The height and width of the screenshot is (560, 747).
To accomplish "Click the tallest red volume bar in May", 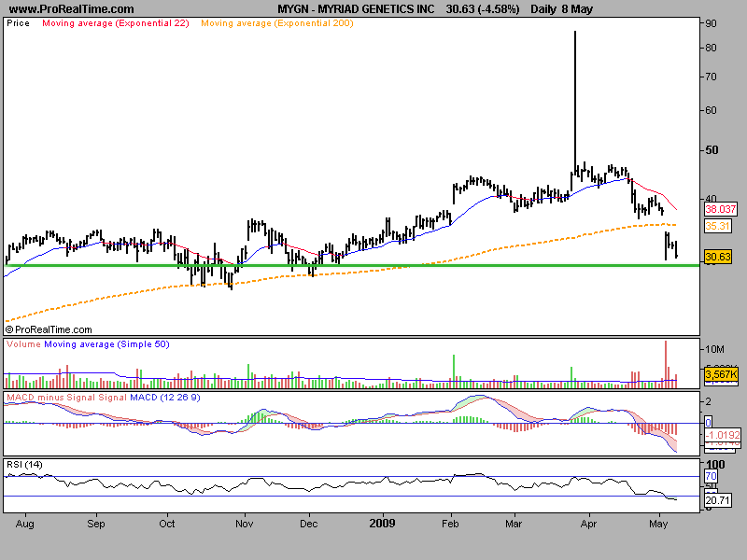I will pos(666,364).
